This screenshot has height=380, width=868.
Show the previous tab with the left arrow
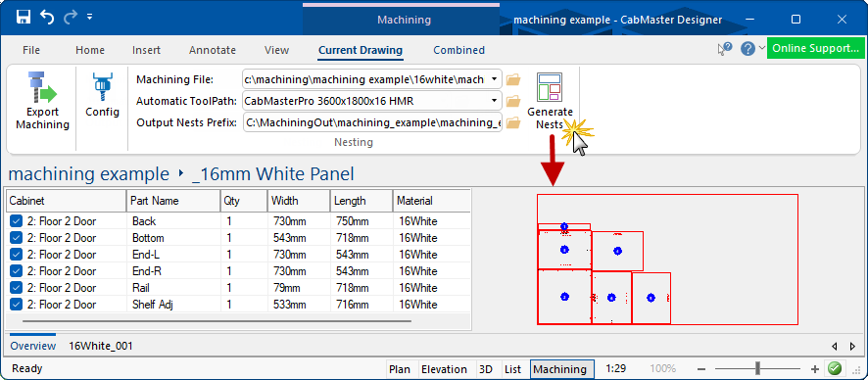835,347
